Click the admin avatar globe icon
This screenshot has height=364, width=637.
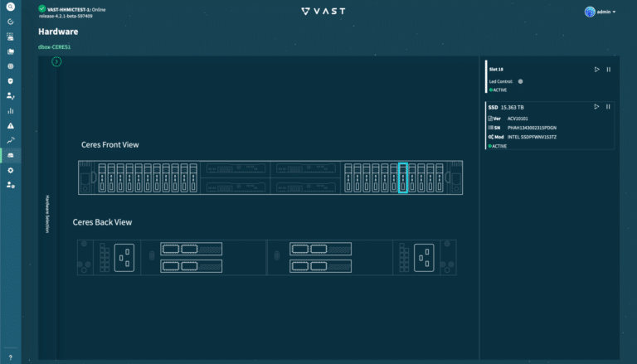click(590, 12)
